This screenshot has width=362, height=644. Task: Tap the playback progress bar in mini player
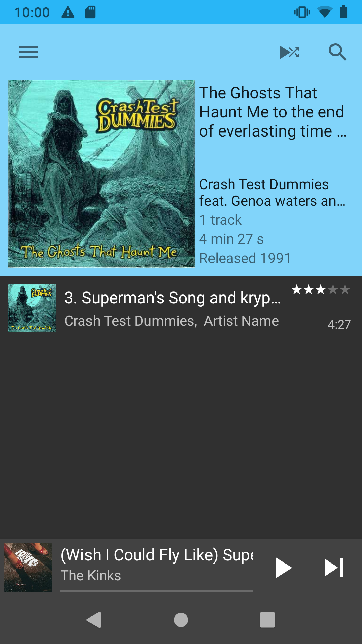click(157, 591)
